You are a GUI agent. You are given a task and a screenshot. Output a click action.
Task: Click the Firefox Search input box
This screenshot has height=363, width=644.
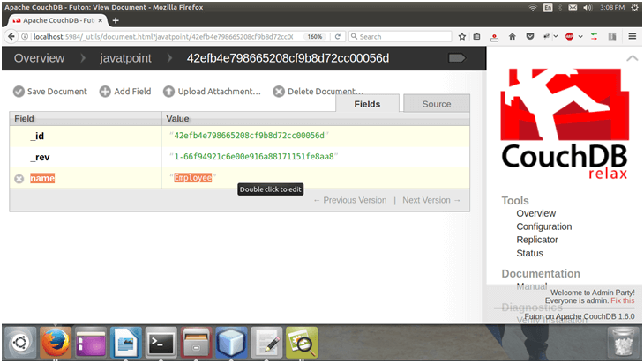click(x=401, y=36)
